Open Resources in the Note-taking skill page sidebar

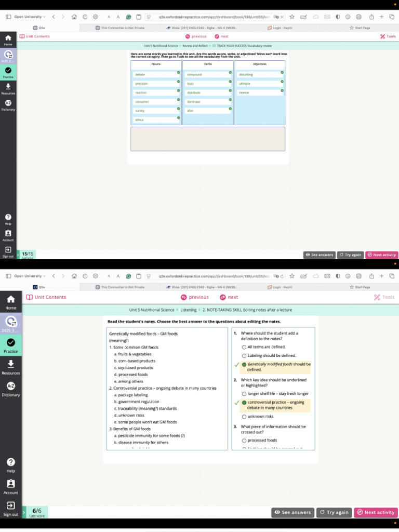(11, 367)
